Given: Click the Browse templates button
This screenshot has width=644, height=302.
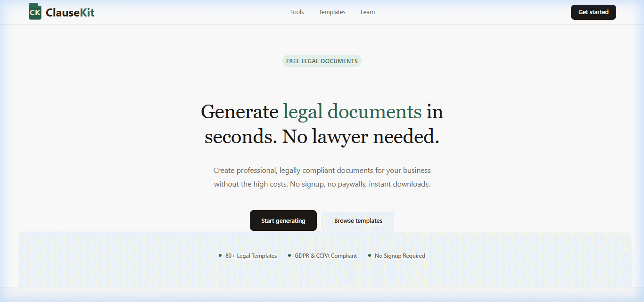Looking at the screenshot, I should coord(358,220).
